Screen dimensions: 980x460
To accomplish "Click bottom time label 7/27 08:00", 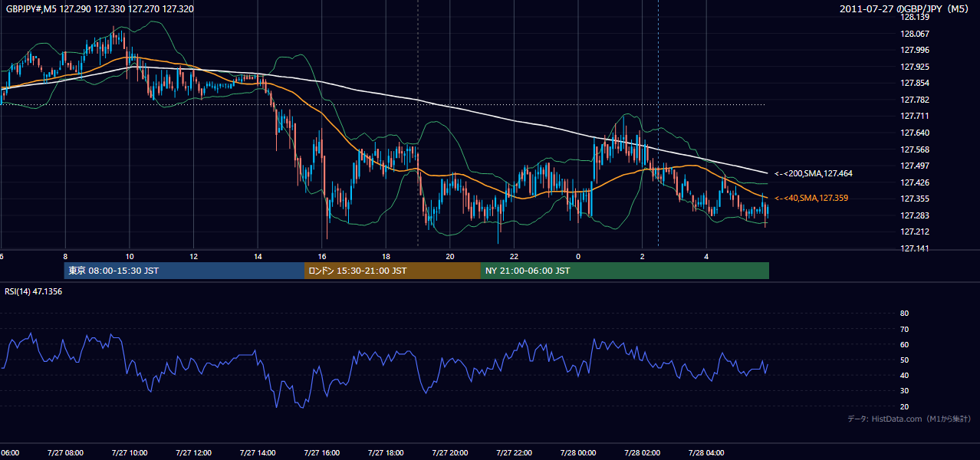I will (65, 453).
